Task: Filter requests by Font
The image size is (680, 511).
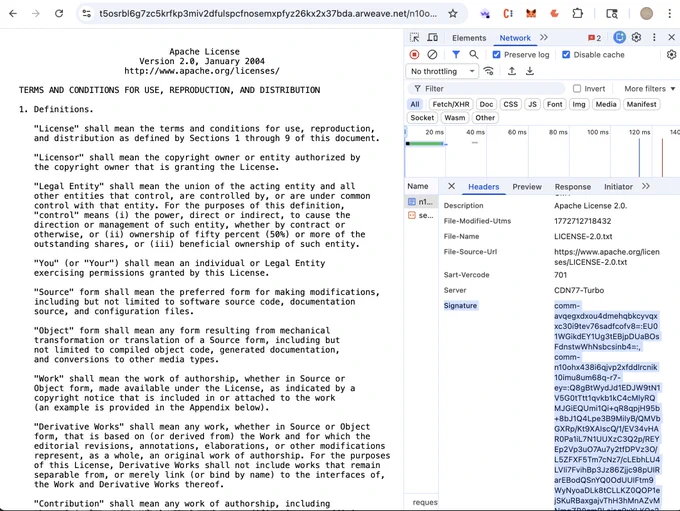Action: (x=554, y=104)
